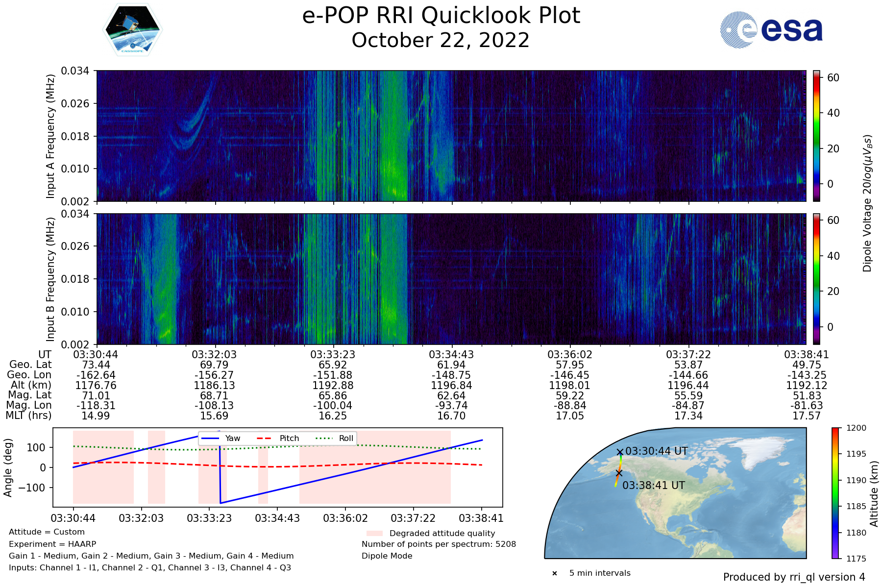Click the 'Geo. Lat' row label
Screen dimensions: 882x588
click(30, 365)
